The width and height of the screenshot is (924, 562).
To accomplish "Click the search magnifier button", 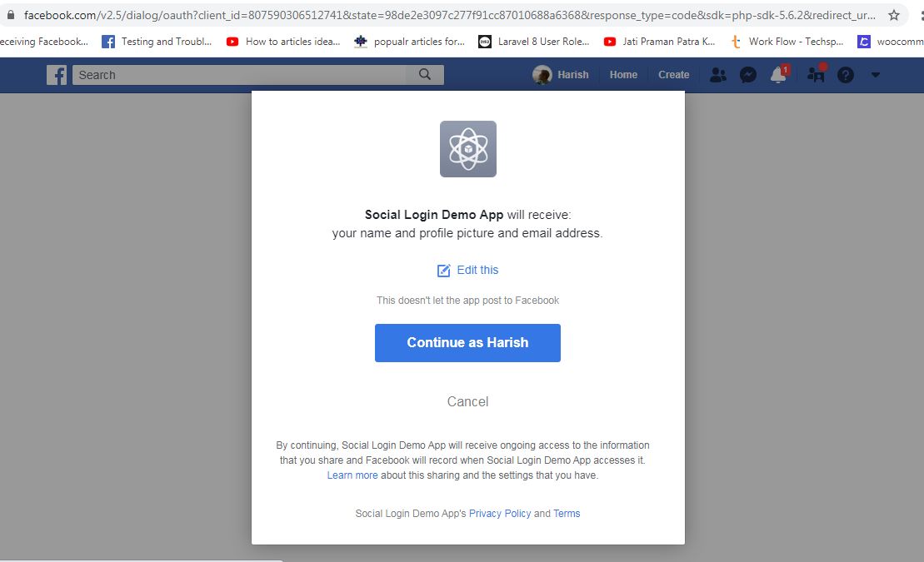I will pos(424,74).
